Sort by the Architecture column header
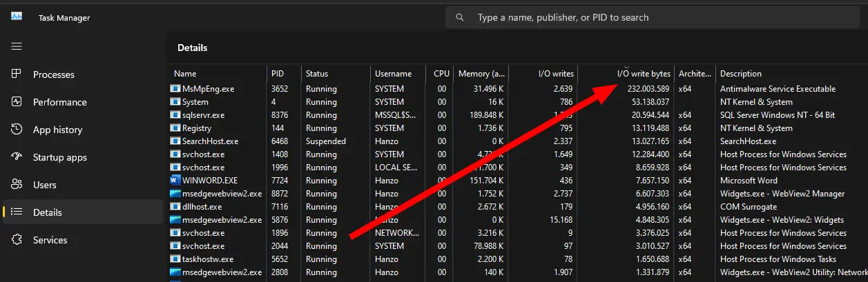 695,74
